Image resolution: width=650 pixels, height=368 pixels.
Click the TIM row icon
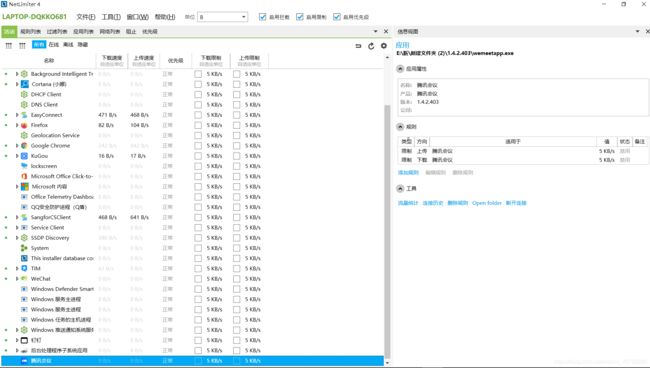point(24,269)
